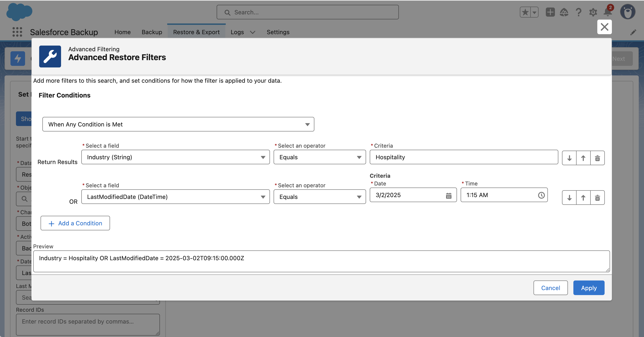Screen dimensions: 644x337
Task: Click the OR condition label
Action: pos(73,202)
